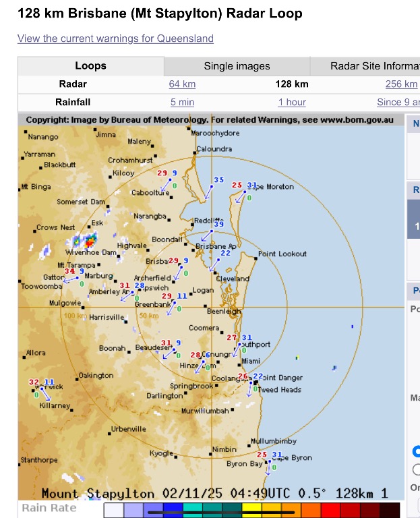Viewport: 420px width, 518px height.
Task: Switch radar range to 64 km
Action: [182, 84]
